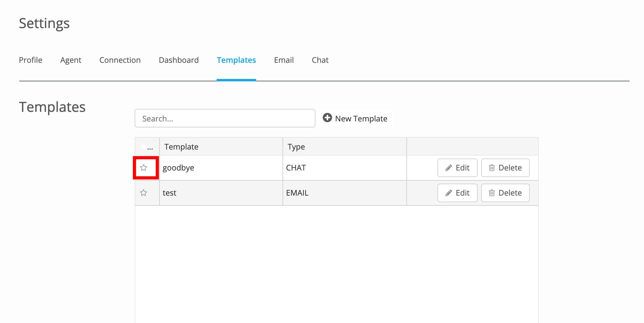Go to the Connection tab
This screenshot has height=323, width=644.
pyautogui.click(x=120, y=60)
